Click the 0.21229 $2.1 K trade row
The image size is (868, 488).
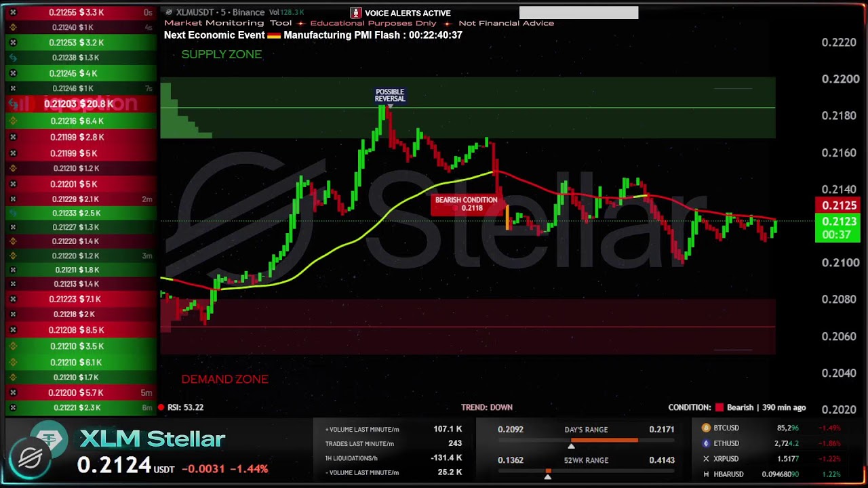pos(81,199)
